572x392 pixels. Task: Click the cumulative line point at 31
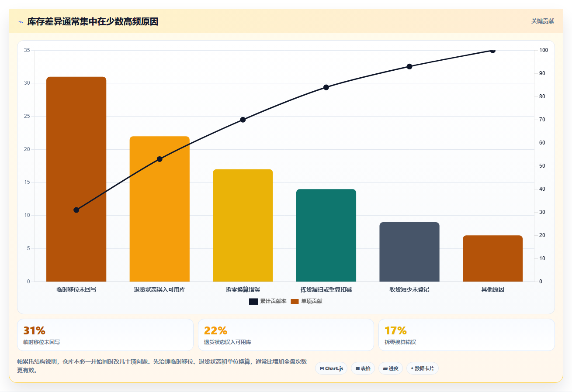pos(76,210)
